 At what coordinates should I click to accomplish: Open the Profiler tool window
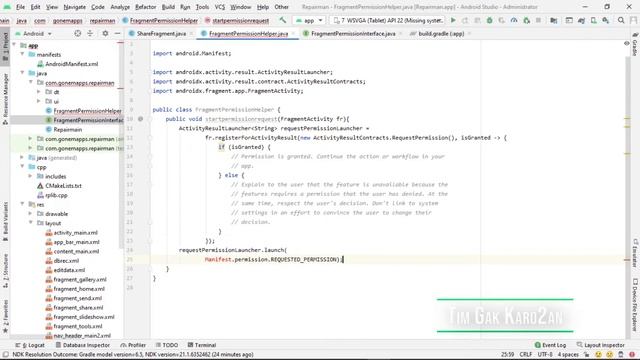133,345
